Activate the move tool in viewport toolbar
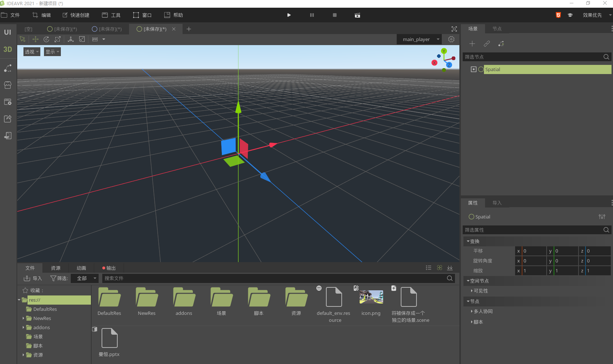Screen dimensions: 613x364 tap(35, 39)
